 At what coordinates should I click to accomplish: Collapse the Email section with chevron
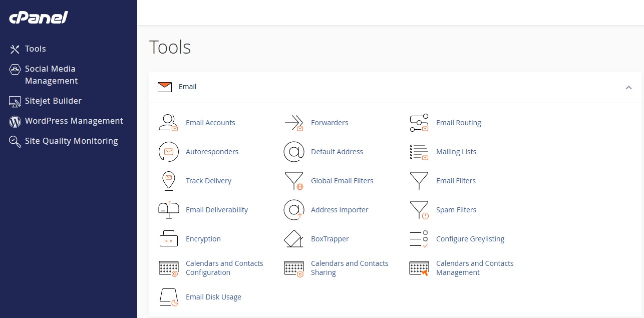click(628, 88)
